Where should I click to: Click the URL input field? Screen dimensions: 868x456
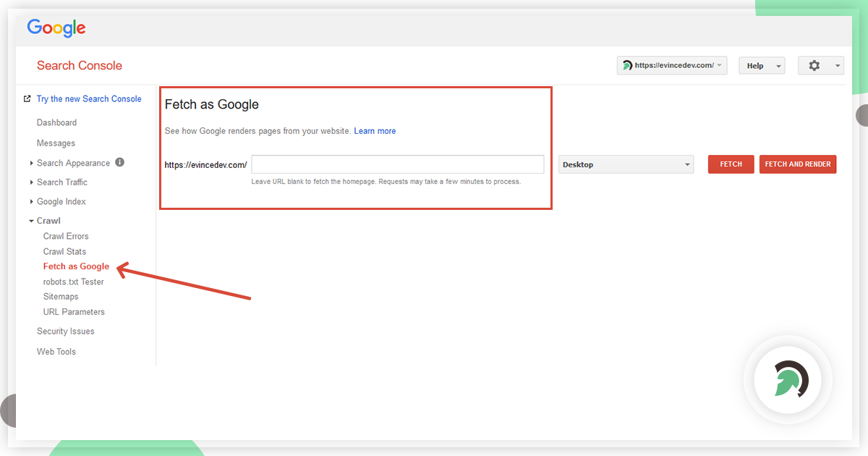click(x=397, y=164)
